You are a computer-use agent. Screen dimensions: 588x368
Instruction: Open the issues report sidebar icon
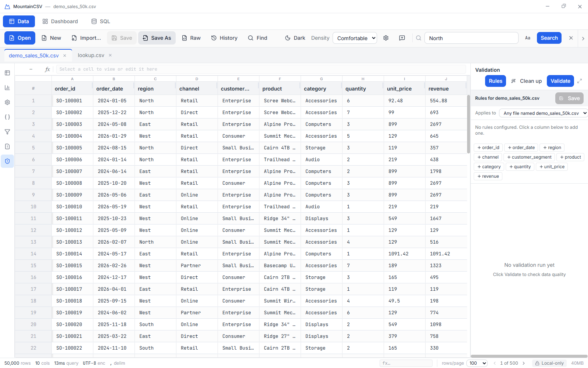coord(7,146)
